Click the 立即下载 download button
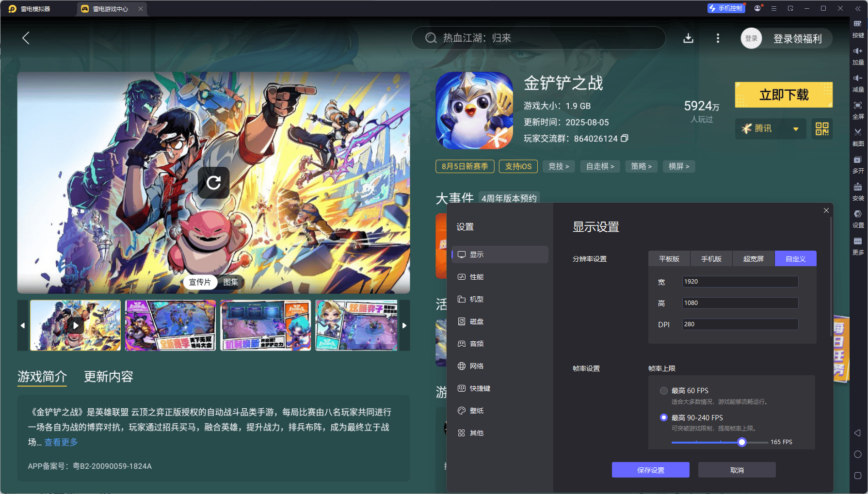 click(783, 95)
